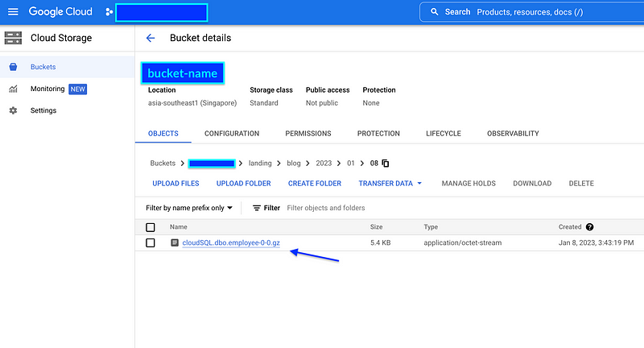Switch to the Configuration tab
Viewport: 644px width, 348px height.
click(232, 134)
